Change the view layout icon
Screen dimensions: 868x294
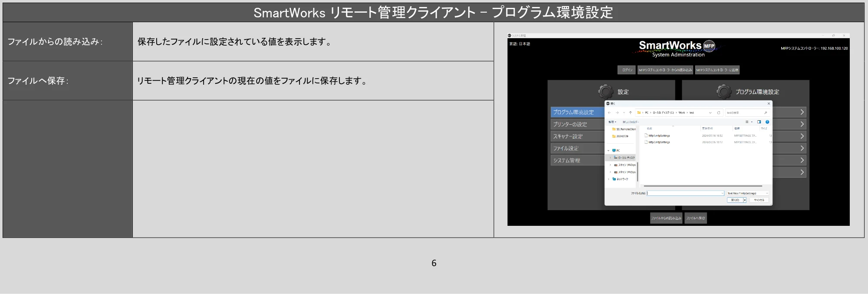pos(747,122)
